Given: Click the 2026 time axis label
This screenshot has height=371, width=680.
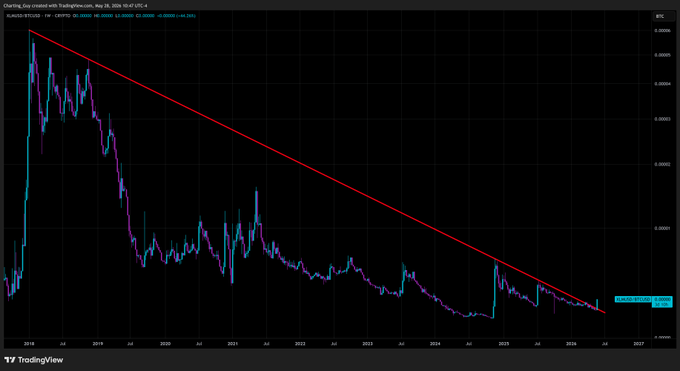Looking at the screenshot, I should click(571, 344).
